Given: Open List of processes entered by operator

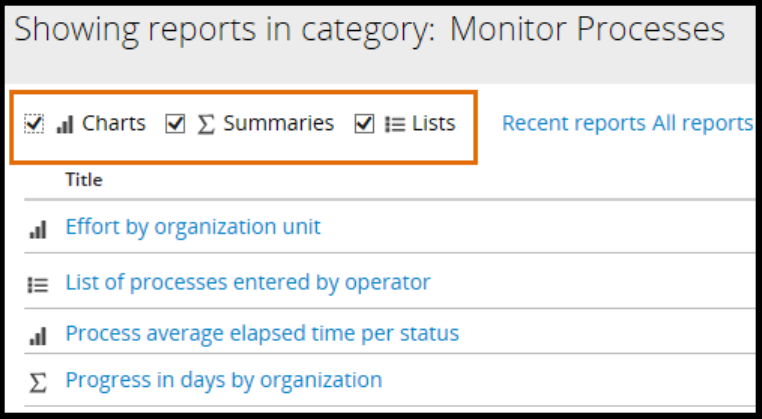Looking at the screenshot, I should coord(248,283).
